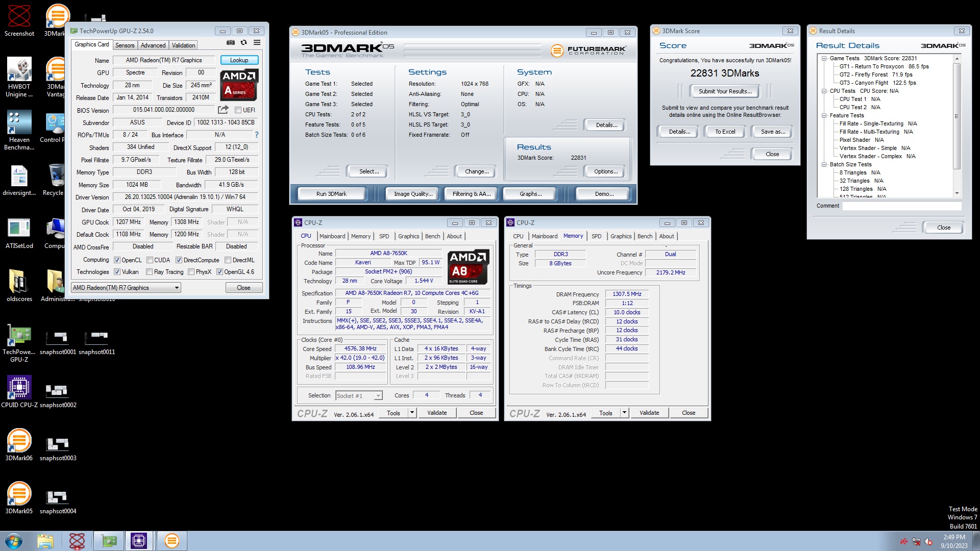Collapse the Batch Size Tests tree node
The height and width of the screenshot is (551, 980).
click(x=824, y=164)
